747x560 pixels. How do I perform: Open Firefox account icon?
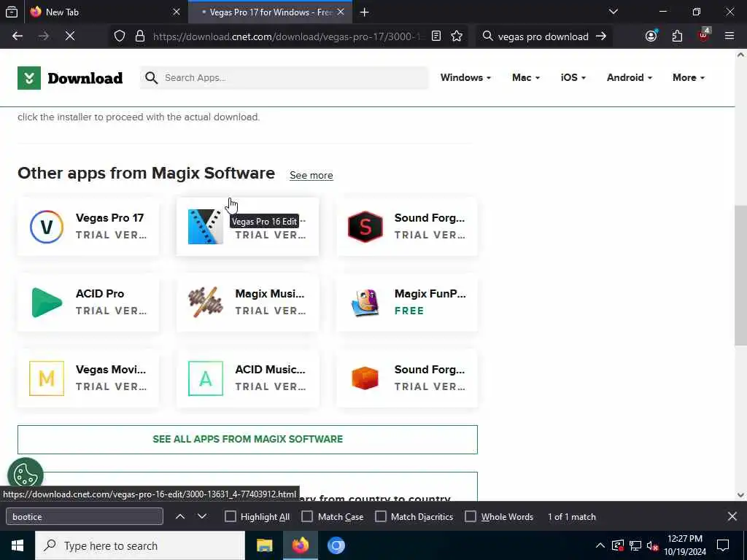(x=651, y=36)
